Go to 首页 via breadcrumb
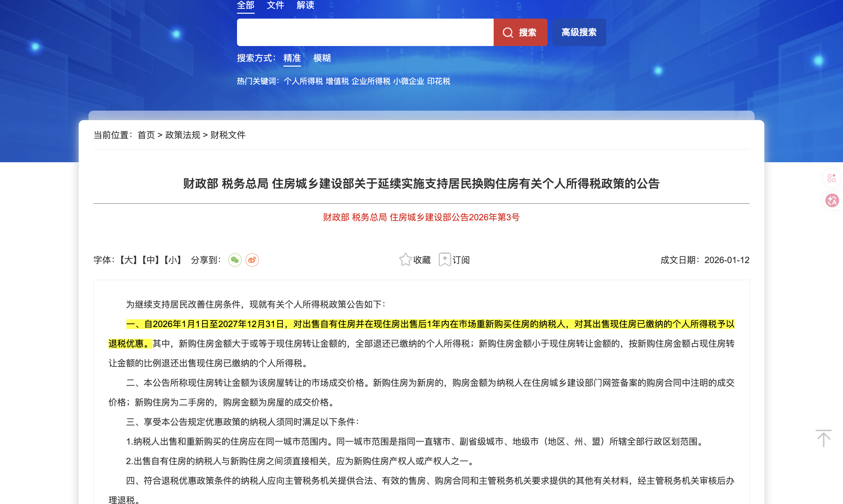The width and height of the screenshot is (843, 504). 146,135
